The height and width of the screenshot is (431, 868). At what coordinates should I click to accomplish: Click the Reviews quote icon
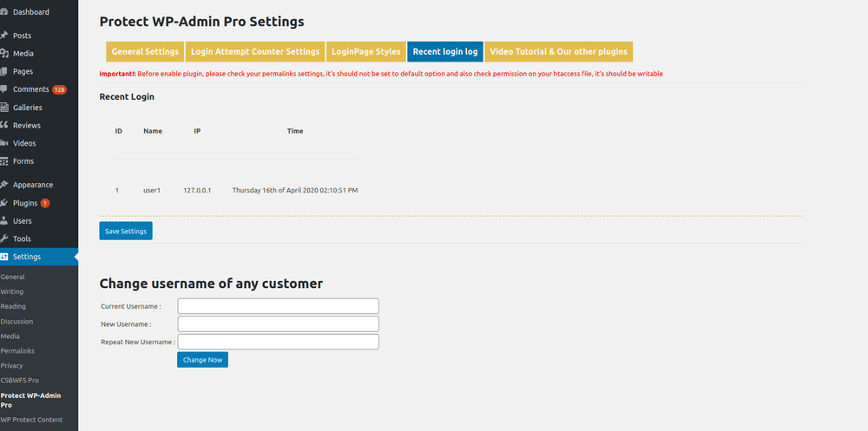point(3,125)
